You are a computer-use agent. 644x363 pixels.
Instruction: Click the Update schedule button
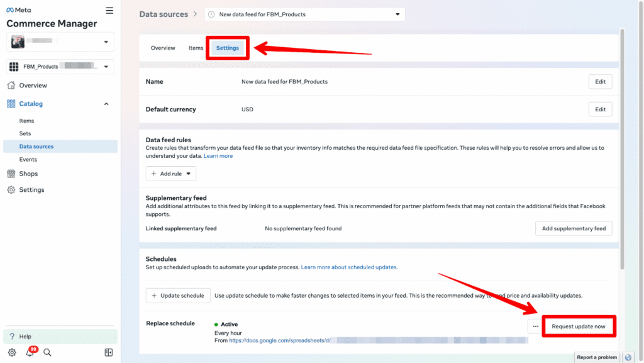(x=178, y=296)
